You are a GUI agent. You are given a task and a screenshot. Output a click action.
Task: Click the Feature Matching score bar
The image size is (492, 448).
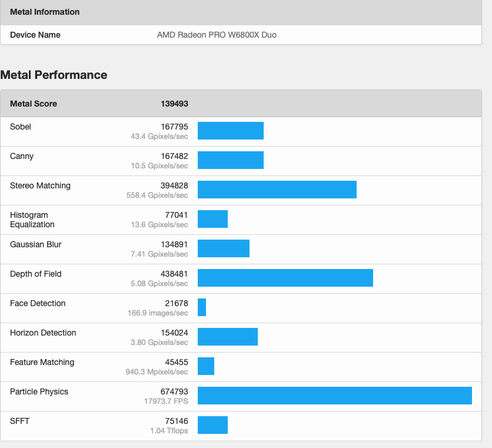point(206,366)
